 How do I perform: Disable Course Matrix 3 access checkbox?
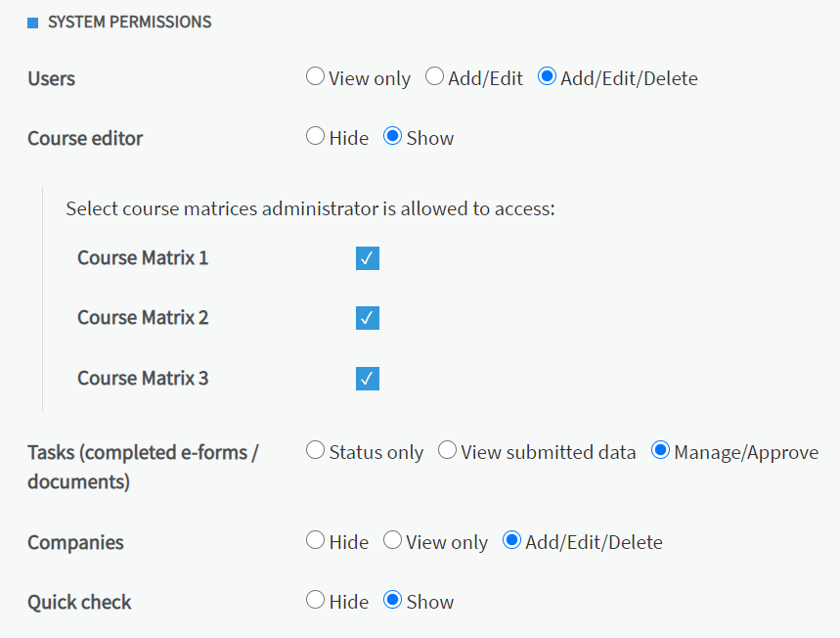(368, 379)
